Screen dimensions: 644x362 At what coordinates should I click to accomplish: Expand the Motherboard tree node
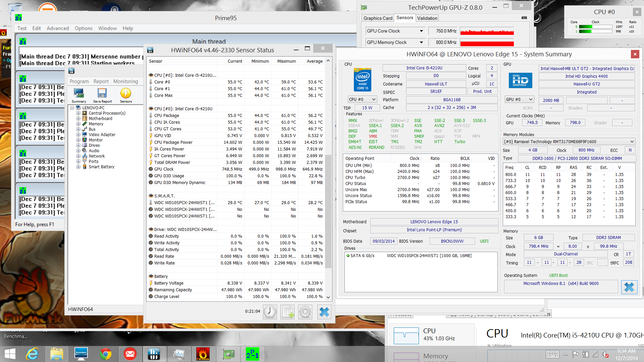coord(78,119)
